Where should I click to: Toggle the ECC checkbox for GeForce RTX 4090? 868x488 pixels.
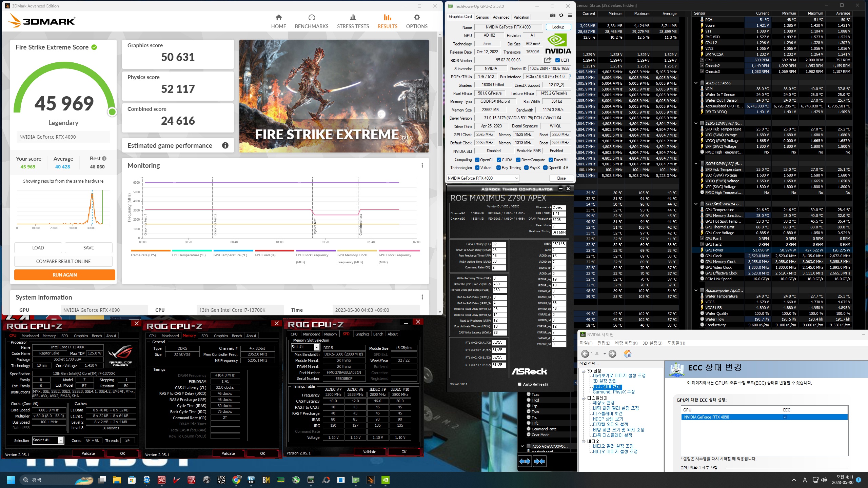click(x=785, y=417)
